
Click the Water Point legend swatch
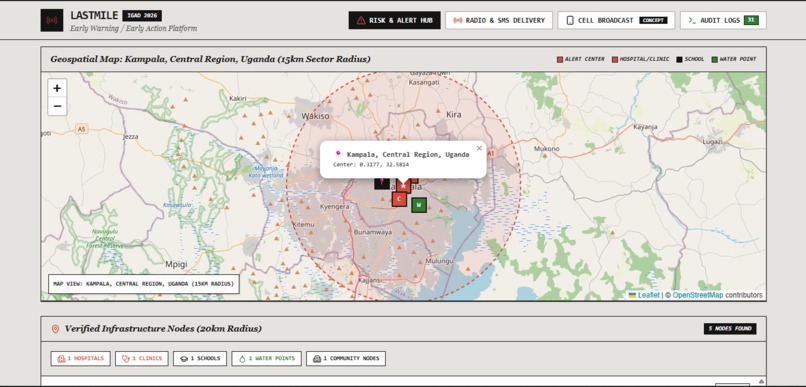[x=715, y=60]
